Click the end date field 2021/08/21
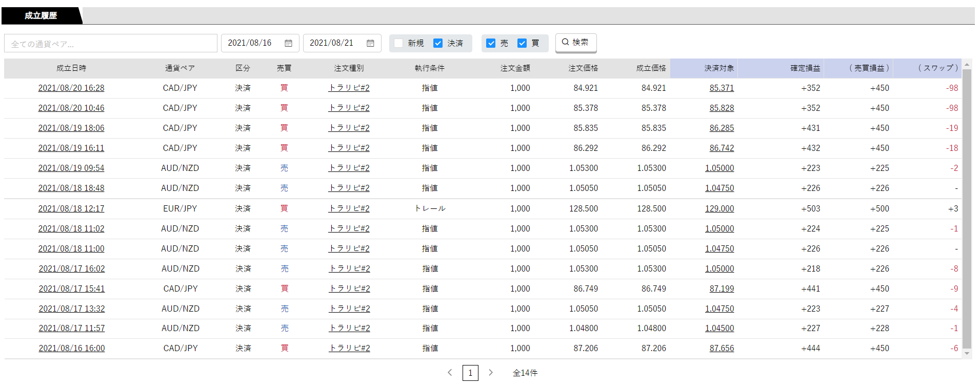The height and width of the screenshot is (385, 980). pos(342,43)
